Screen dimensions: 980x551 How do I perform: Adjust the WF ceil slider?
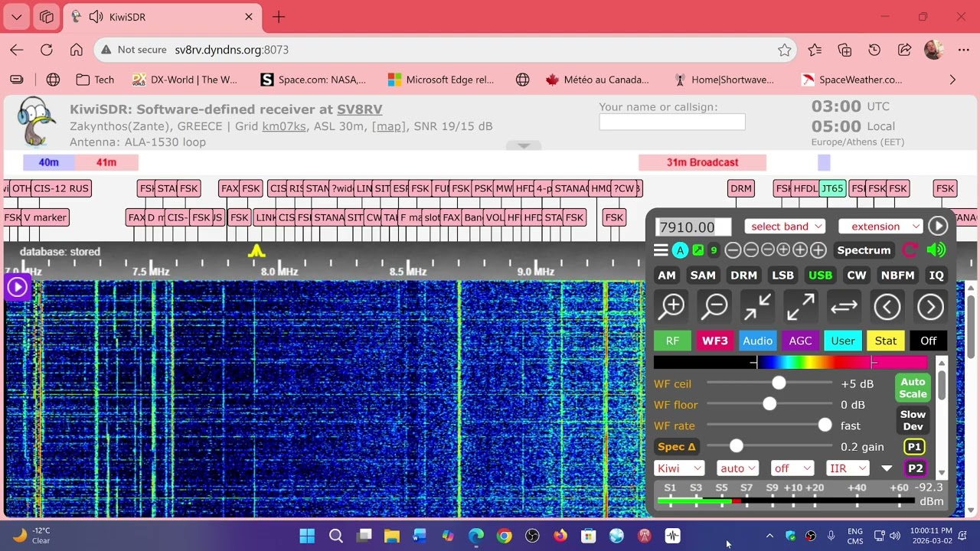(769, 383)
